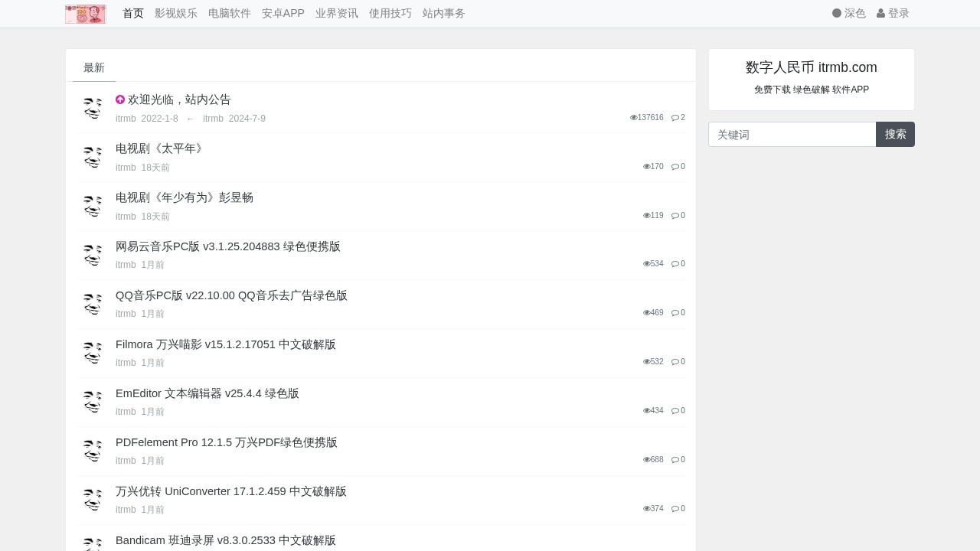Click the pinned arrow icon beside 欢迎光临
The width and height of the screenshot is (980, 551).
coord(120,99)
